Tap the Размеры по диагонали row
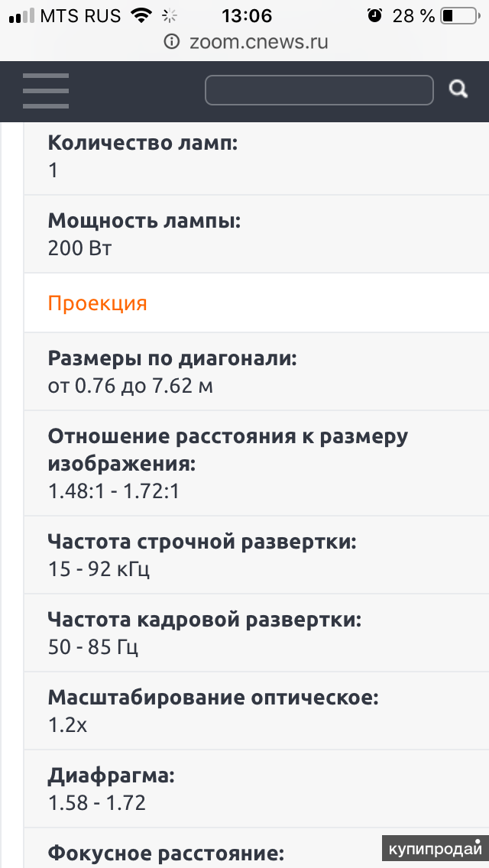The height and width of the screenshot is (868, 489). coord(257,371)
